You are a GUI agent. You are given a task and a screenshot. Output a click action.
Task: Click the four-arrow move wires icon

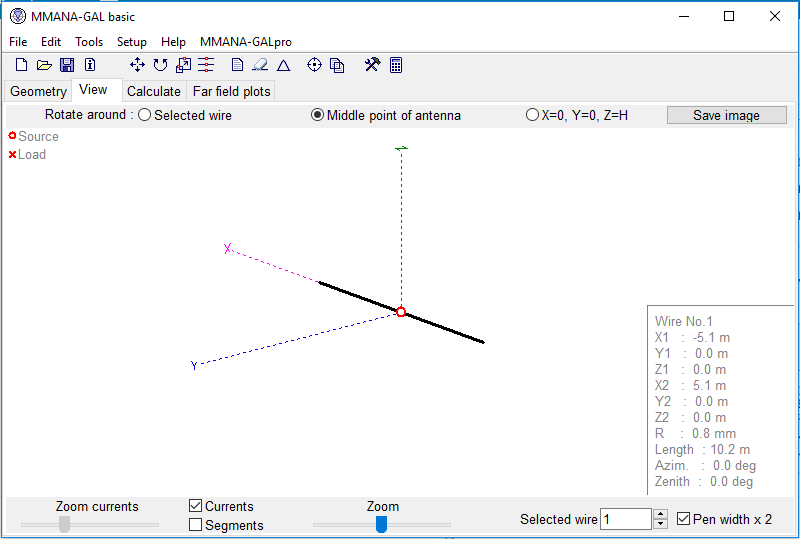pos(137,65)
